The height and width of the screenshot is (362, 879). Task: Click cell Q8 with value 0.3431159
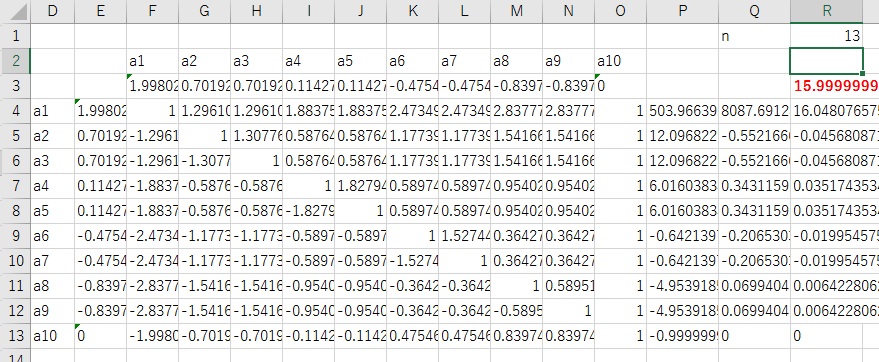coord(755,211)
